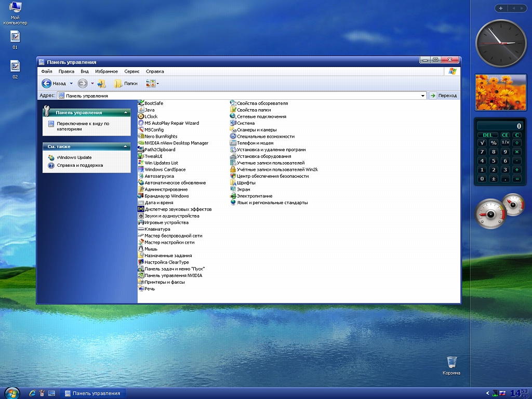Click the Show Desktop quick launch icon
The image size is (532, 399).
(51, 393)
